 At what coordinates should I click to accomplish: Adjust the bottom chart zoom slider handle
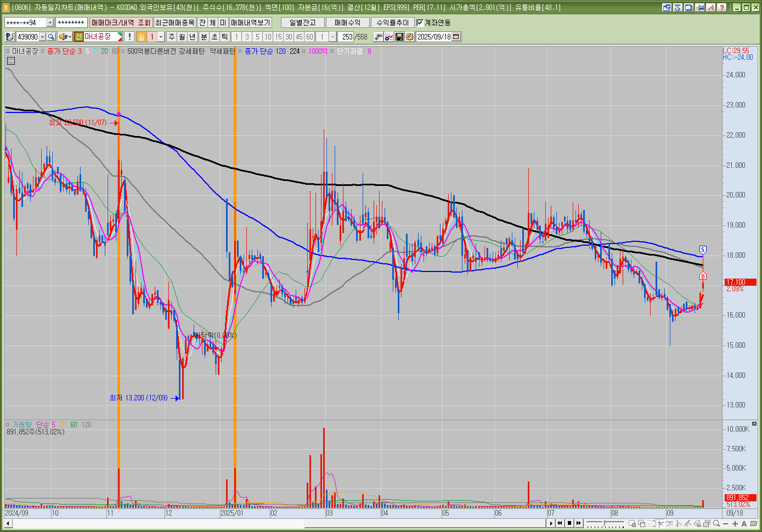pos(604,523)
